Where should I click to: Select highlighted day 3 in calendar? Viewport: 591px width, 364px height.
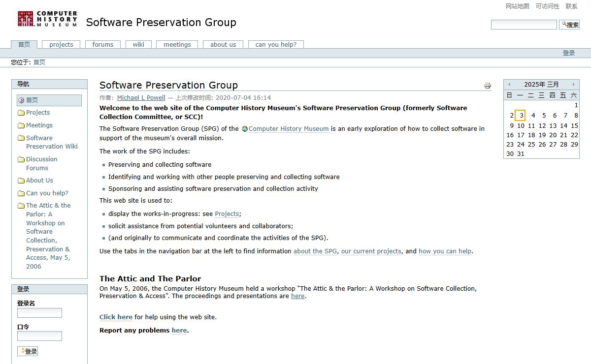(520, 116)
